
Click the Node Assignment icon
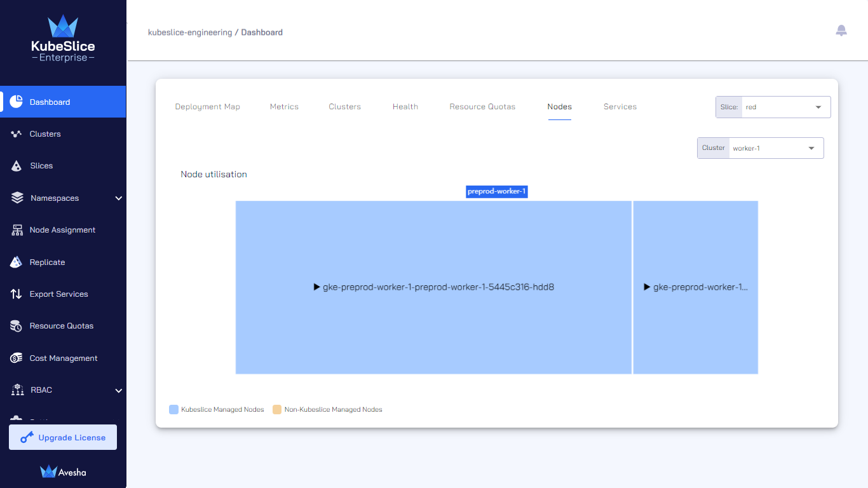pos(17,230)
